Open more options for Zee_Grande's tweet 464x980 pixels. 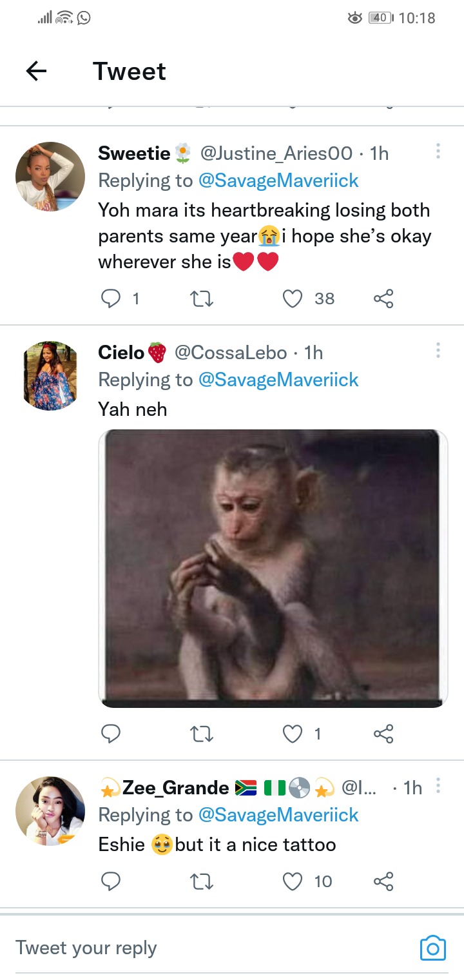pos(438,785)
